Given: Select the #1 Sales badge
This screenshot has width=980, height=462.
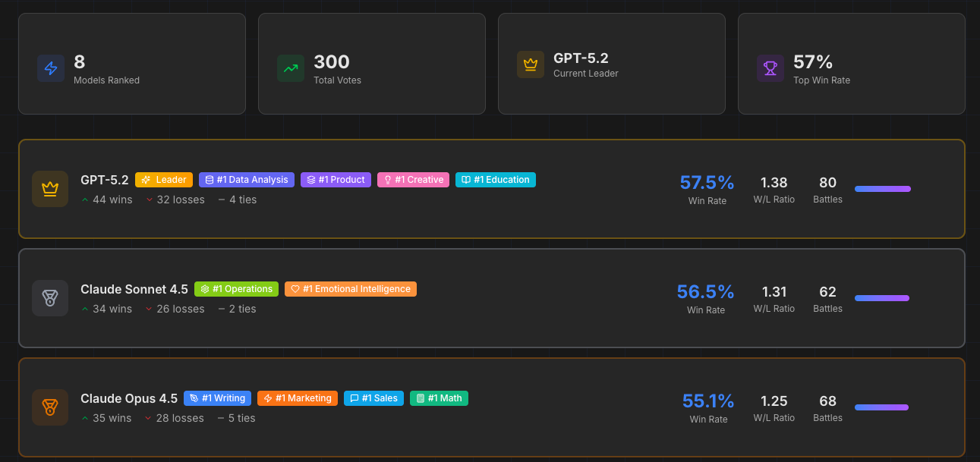Looking at the screenshot, I should coord(373,398).
